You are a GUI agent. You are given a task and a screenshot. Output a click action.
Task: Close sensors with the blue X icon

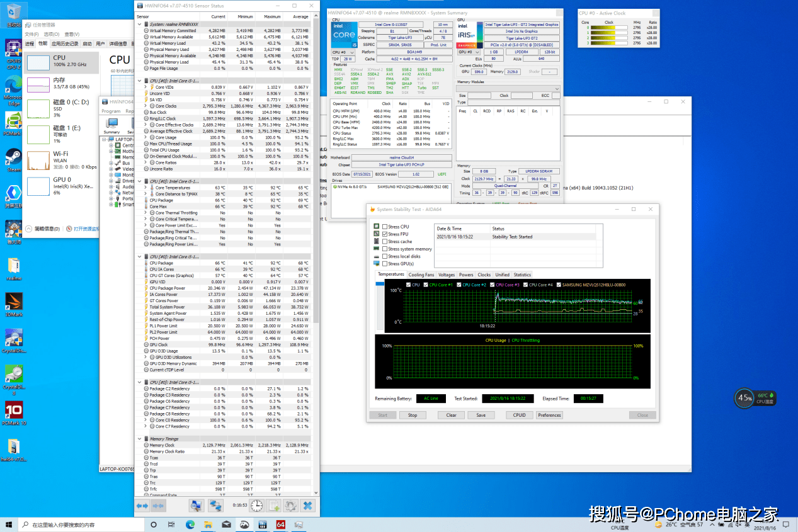pyautogui.click(x=307, y=506)
